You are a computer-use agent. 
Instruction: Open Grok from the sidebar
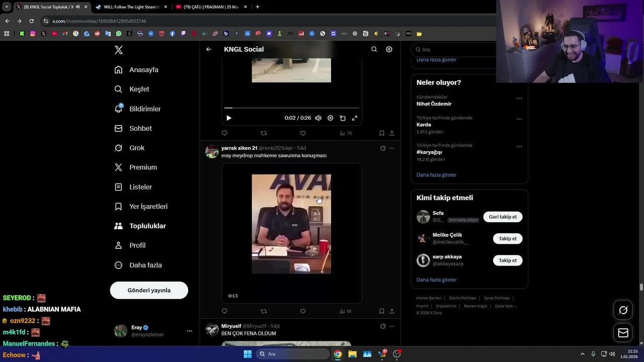130,148
